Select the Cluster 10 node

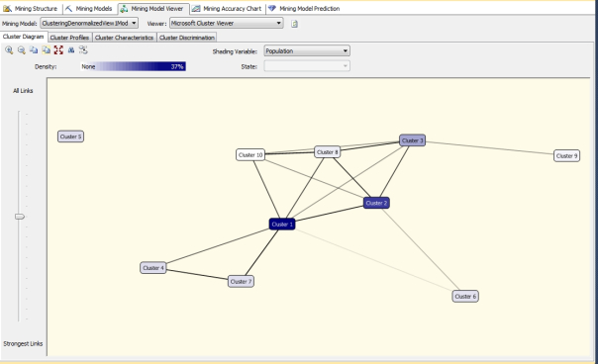coord(250,154)
